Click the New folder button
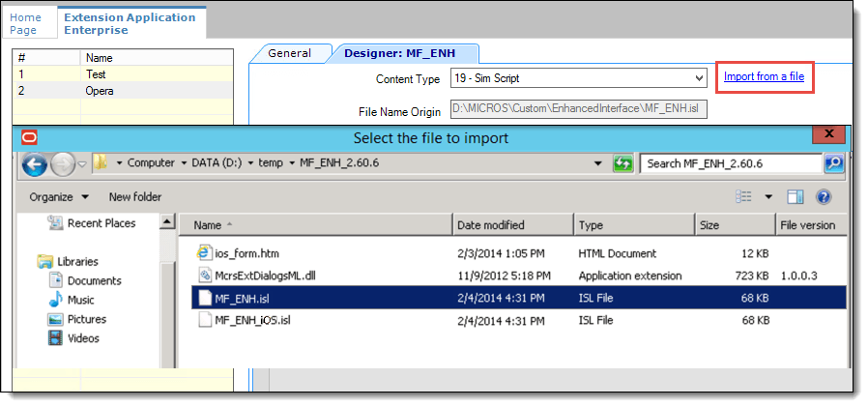 (x=135, y=196)
